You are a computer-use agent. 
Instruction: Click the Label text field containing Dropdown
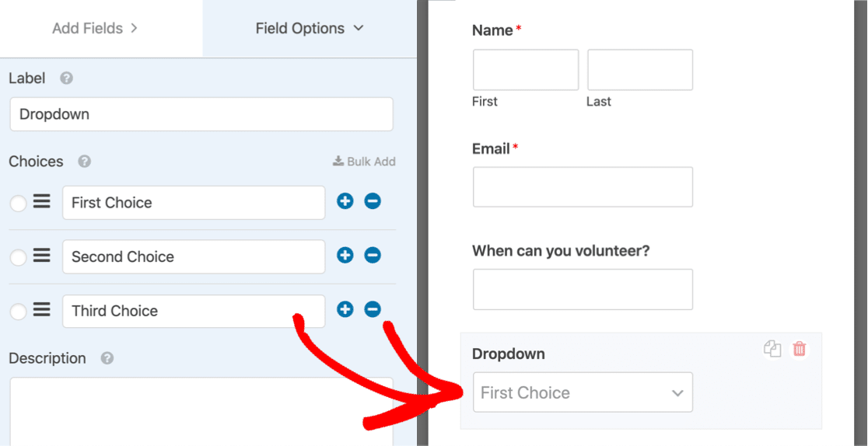(x=201, y=114)
